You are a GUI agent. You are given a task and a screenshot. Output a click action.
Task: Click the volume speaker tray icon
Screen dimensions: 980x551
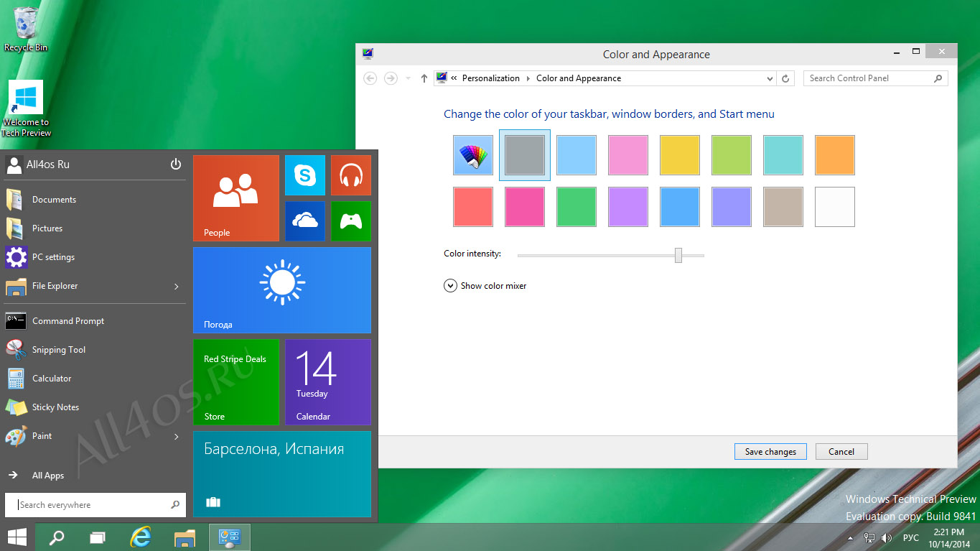tap(887, 538)
